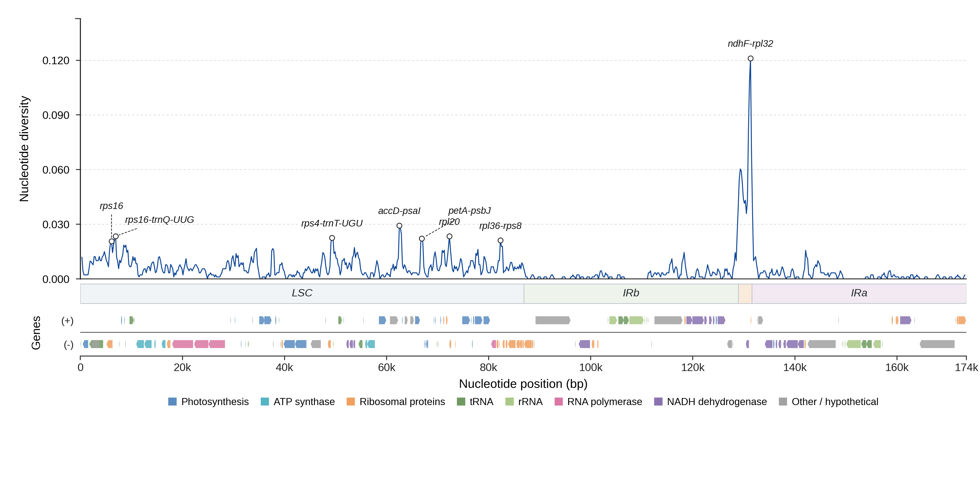The height and width of the screenshot is (477, 980).
Task: Click the 'RNA polymerase' legend text
Action: click(605, 402)
